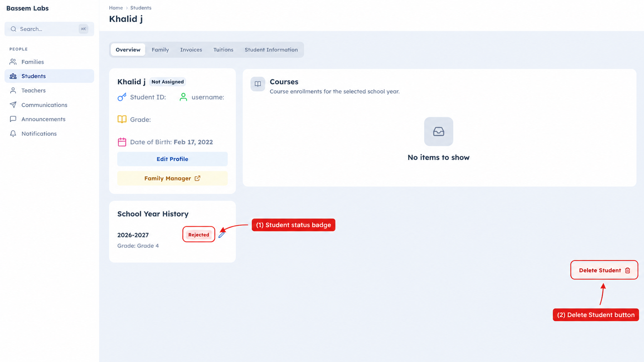Focus the Search input field

coord(49,29)
